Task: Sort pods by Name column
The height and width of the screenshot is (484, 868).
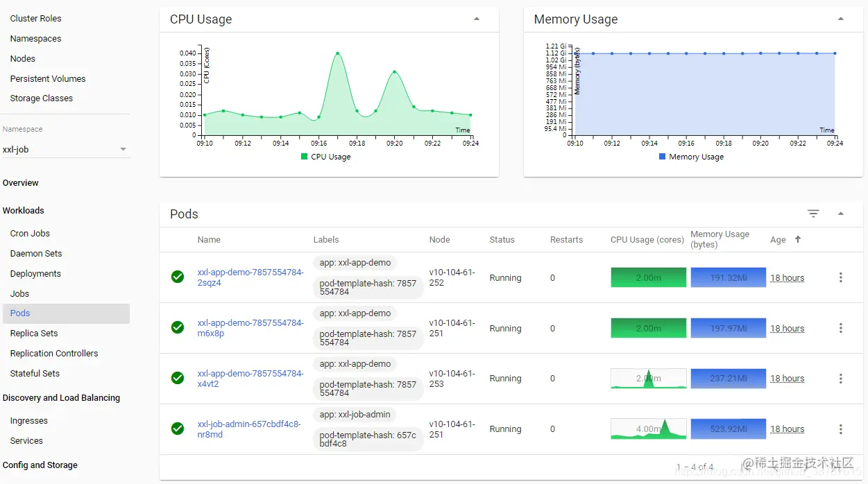Action: point(209,240)
